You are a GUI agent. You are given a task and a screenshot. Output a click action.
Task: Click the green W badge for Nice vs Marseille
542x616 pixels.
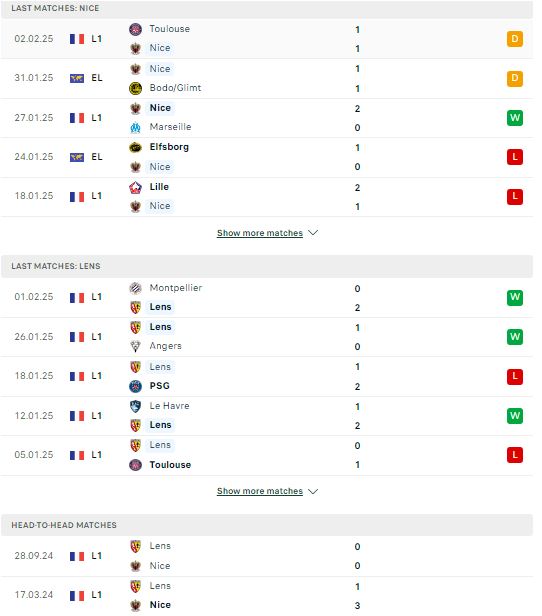point(515,118)
